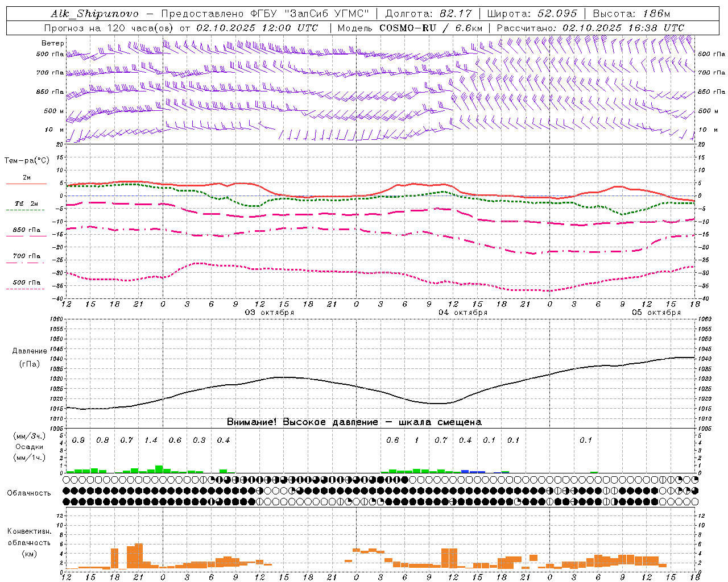This screenshot has height=582, width=728.
Task: Click the 03 октября date label
Action: tap(270, 313)
